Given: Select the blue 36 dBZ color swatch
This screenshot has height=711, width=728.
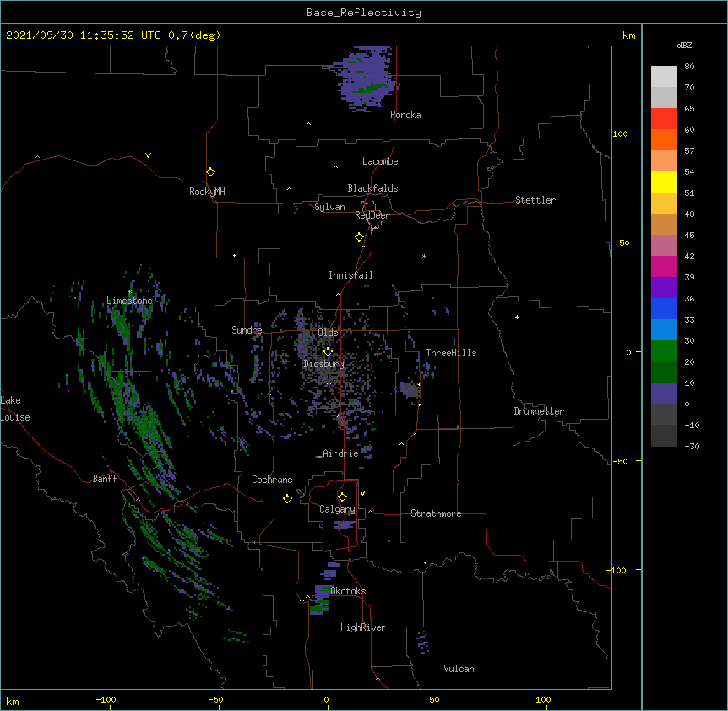Looking at the screenshot, I should coord(664,308).
